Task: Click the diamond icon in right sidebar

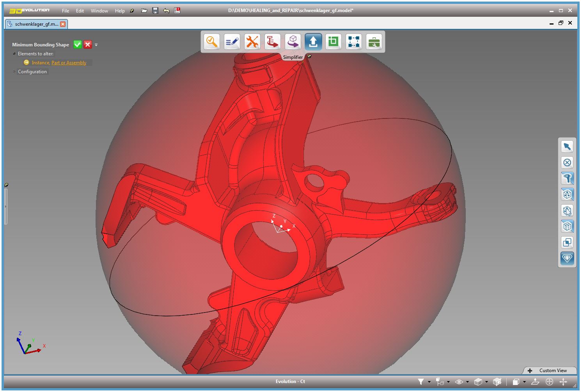Action: click(567, 258)
